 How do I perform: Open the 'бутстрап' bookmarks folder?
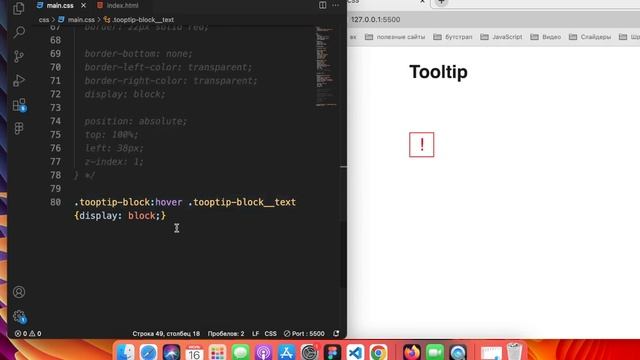coord(453,37)
